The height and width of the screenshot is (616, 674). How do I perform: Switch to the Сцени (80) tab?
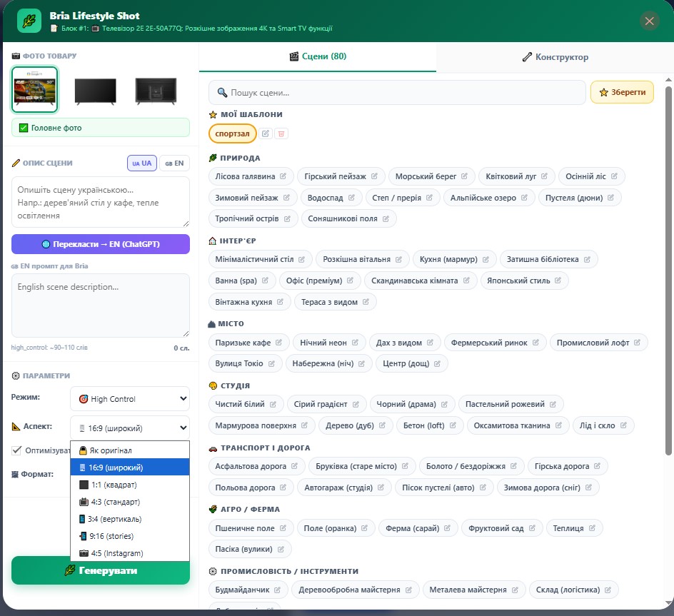pyautogui.click(x=318, y=56)
